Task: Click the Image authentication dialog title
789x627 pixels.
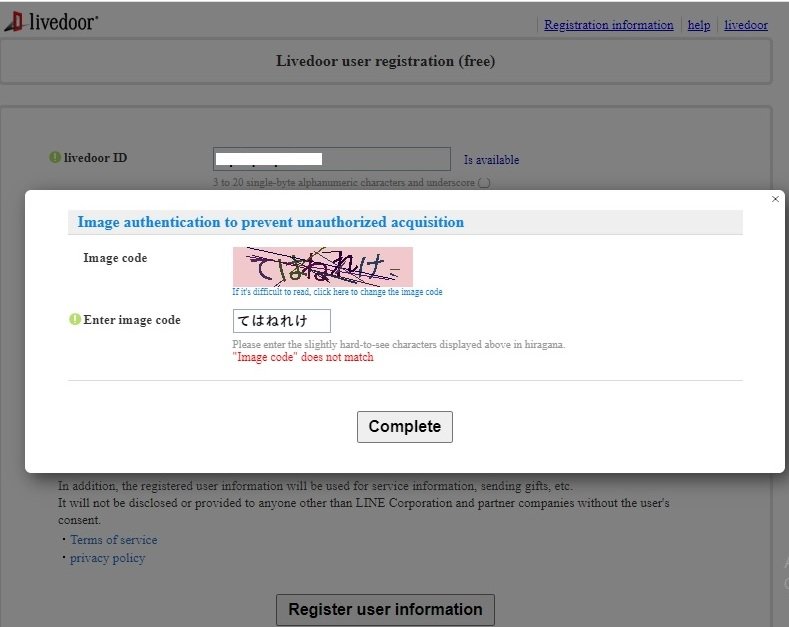Action: coord(271,222)
